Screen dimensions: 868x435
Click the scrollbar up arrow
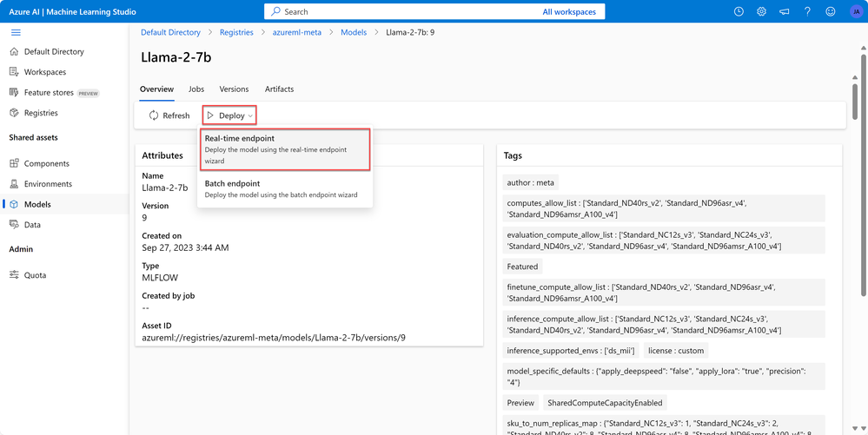click(x=863, y=49)
